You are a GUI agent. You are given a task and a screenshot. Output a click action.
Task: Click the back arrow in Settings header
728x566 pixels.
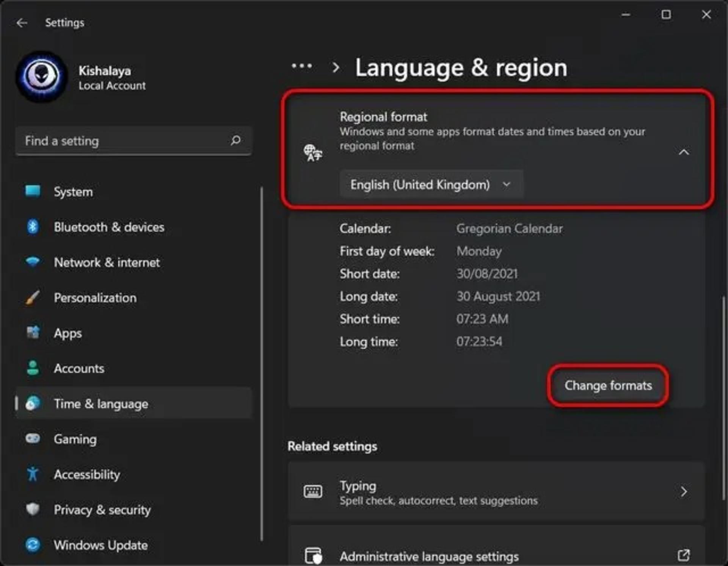click(x=22, y=23)
